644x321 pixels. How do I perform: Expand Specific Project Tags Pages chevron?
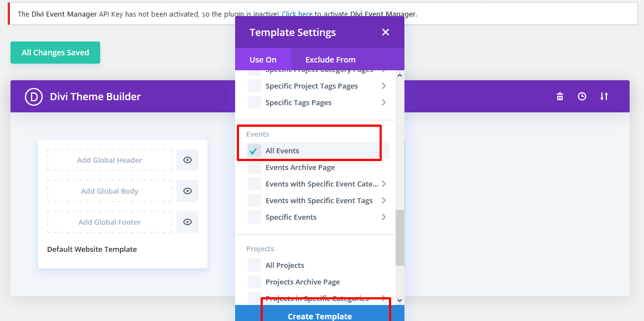383,86
